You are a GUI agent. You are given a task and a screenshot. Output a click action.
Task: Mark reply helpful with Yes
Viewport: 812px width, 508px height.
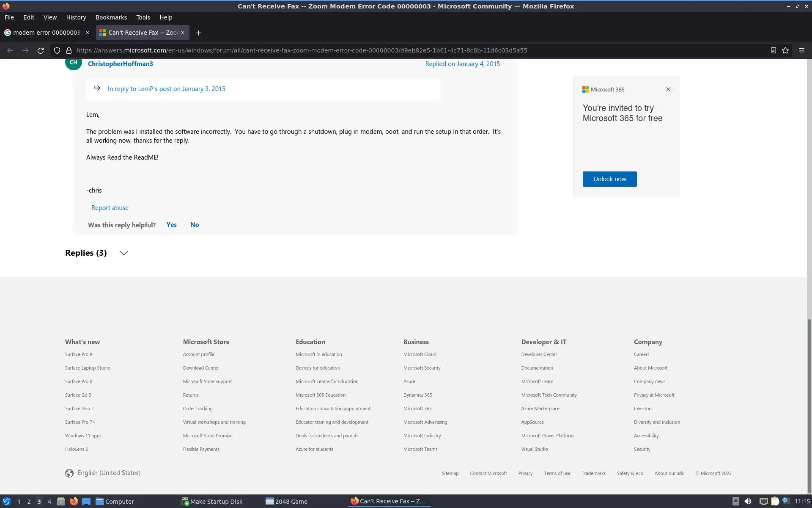171,225
